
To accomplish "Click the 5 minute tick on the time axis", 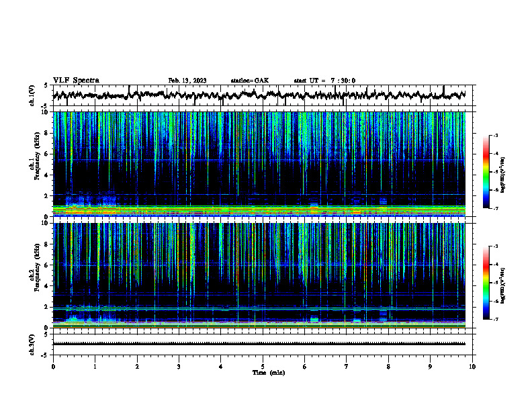I will pyautogui.click(x=263, y=367).
